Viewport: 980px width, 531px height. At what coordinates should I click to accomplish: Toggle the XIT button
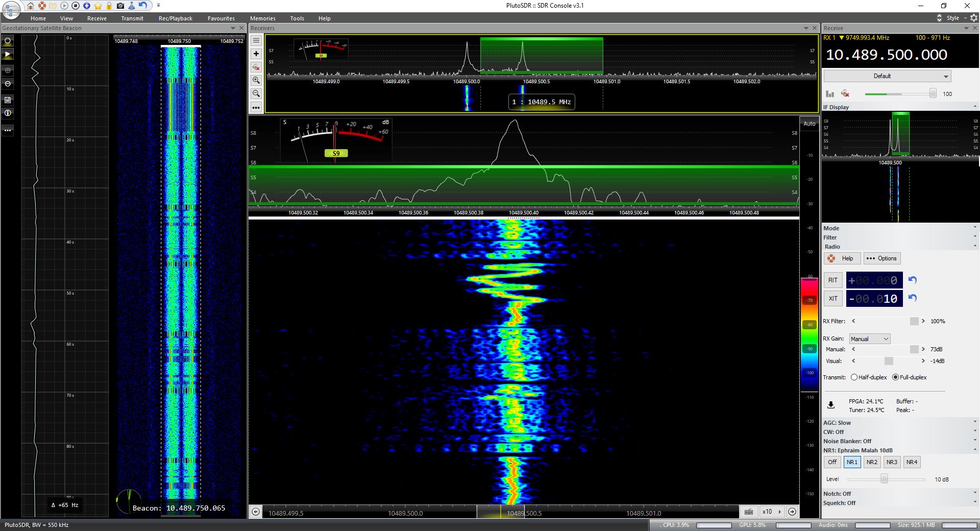click(832, 299)
